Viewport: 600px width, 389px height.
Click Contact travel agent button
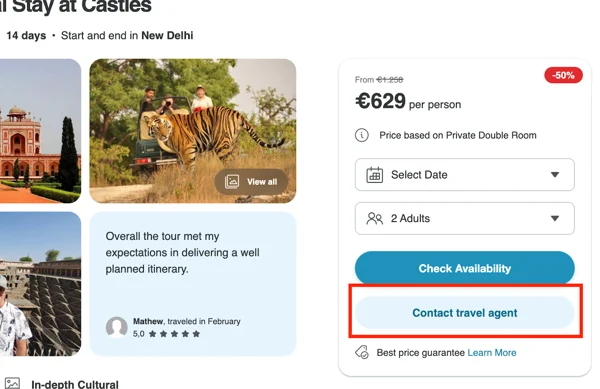[465, 313]
